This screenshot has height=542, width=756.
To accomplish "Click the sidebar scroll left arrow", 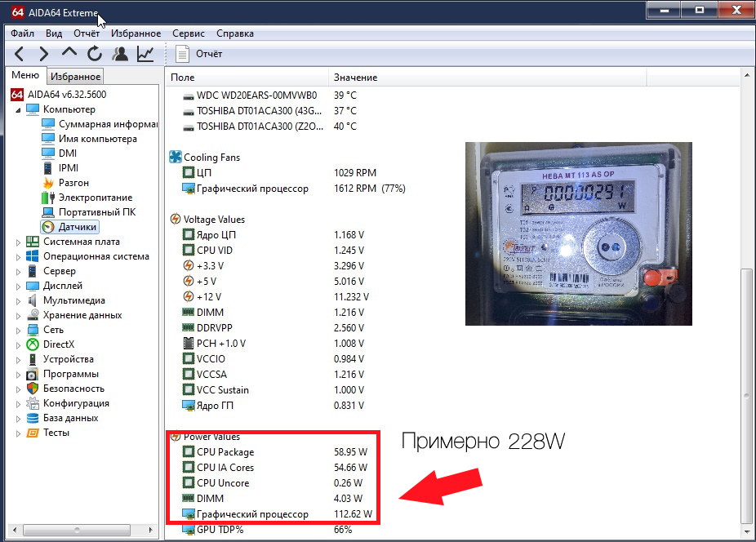I will click(x=15, y=530).
